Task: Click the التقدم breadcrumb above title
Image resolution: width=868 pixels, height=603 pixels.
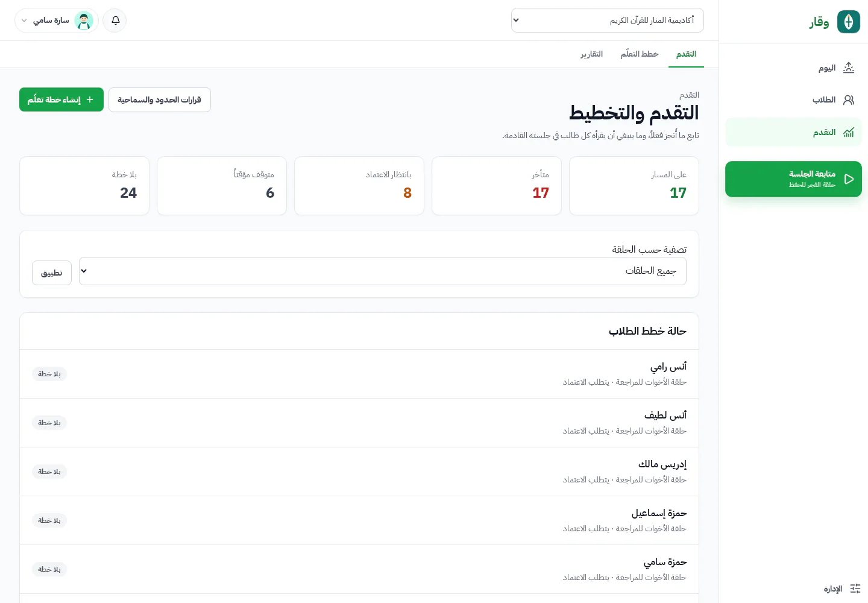Action: (x=689, y=95)
